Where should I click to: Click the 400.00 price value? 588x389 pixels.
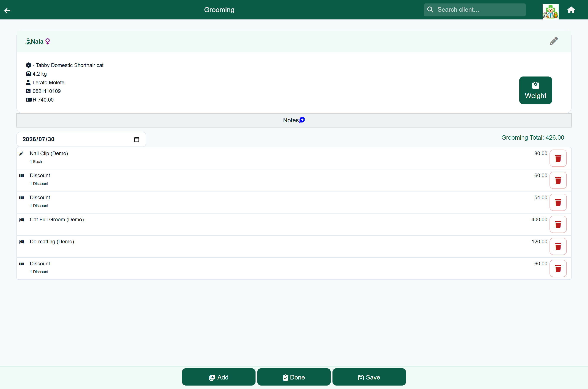click(539, 220)
